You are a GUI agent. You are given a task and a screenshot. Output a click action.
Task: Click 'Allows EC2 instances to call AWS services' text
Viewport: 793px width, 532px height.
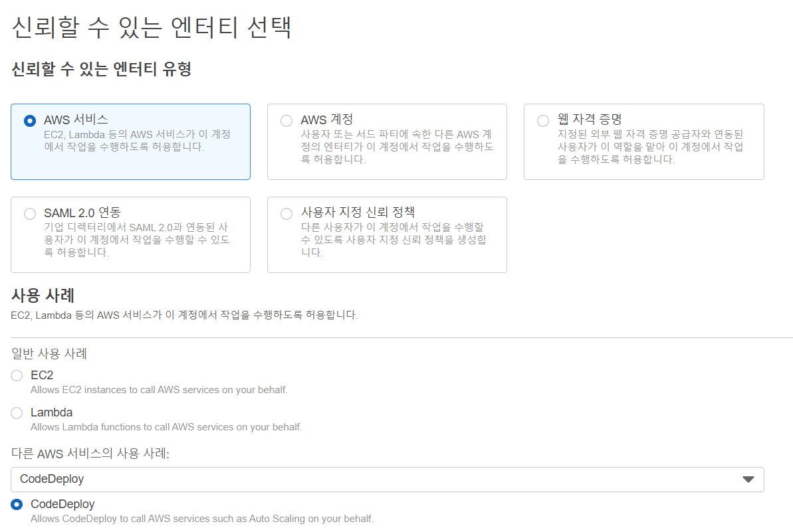[159, 390]
